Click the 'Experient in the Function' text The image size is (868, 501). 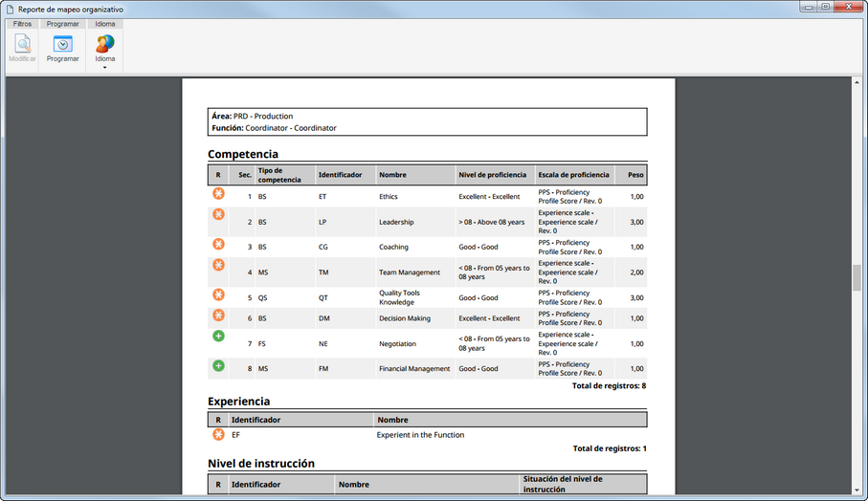pyautogui.click(x=420, y=435)
